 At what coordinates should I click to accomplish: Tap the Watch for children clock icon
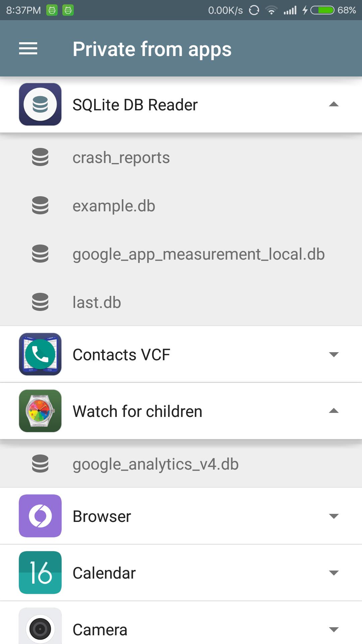tap(40, 411)
